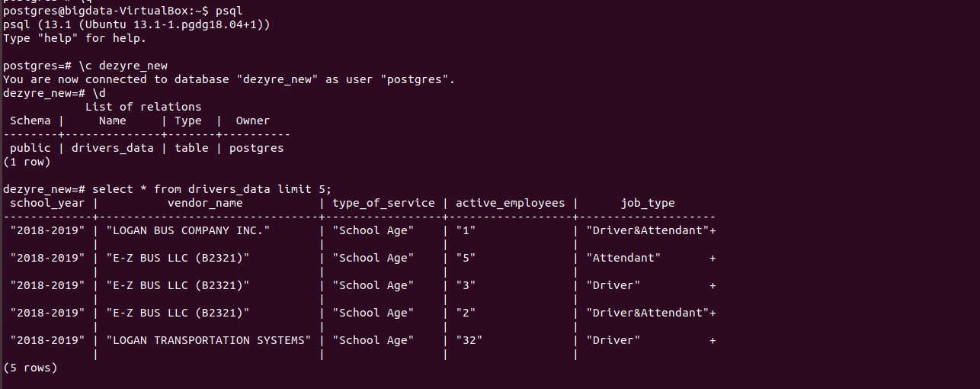Click the "LOGAN TRANSPORTATION SYSTEMS" vendor cell
Screen dimensions: 980x389
(x=209, y=340)
